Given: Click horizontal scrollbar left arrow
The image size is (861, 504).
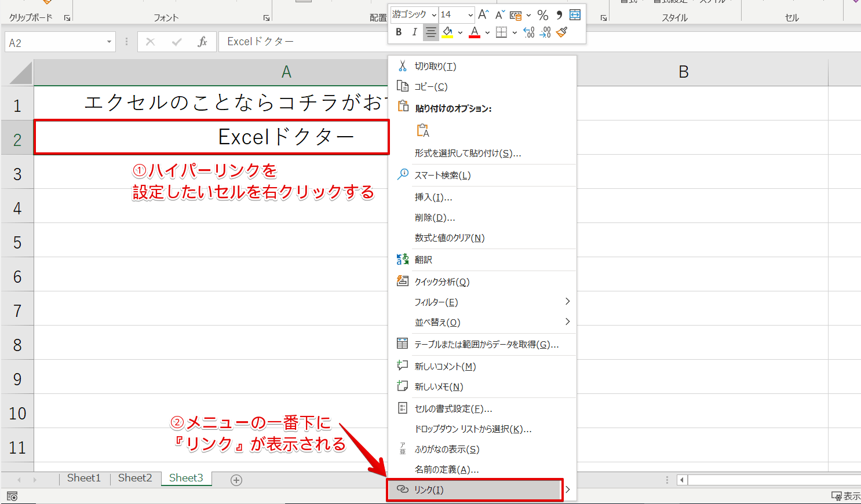Looking at the screenshot, I should [682, 480].
